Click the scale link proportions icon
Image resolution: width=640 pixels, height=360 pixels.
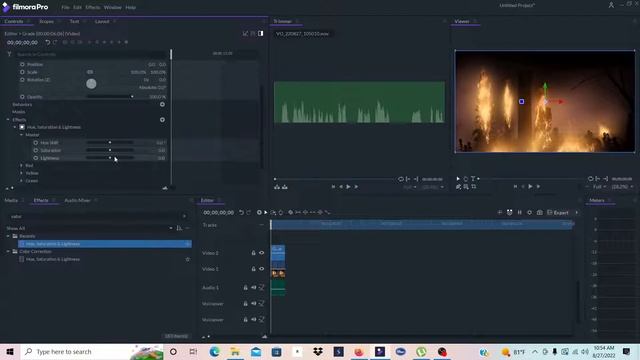point(90,72)
